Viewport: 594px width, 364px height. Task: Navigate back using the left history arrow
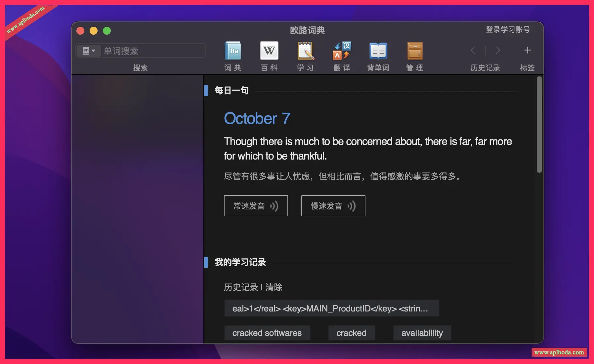coord(473,50)
